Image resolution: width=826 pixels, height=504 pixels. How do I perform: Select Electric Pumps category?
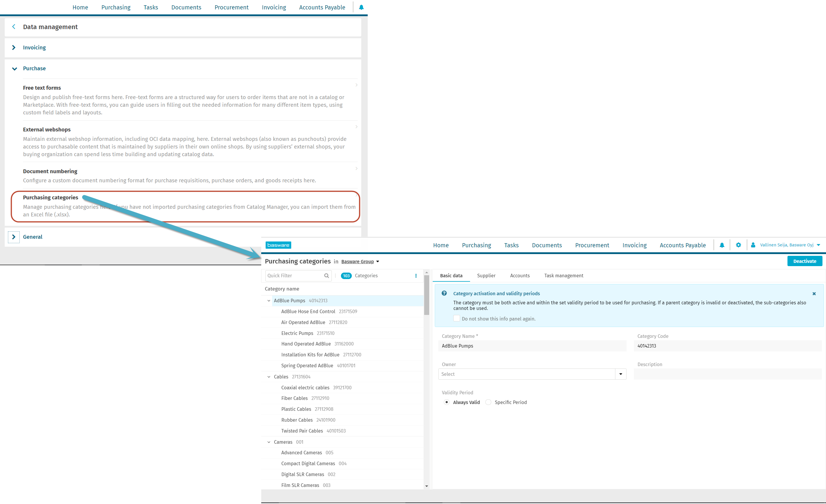pos(297,333)
